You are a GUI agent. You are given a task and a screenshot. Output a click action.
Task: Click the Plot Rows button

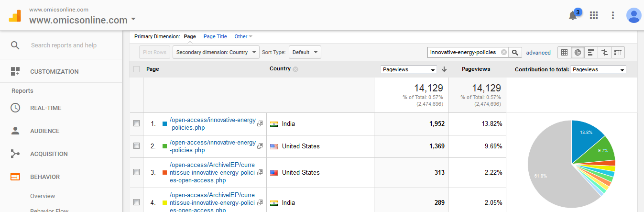point(154,52)
